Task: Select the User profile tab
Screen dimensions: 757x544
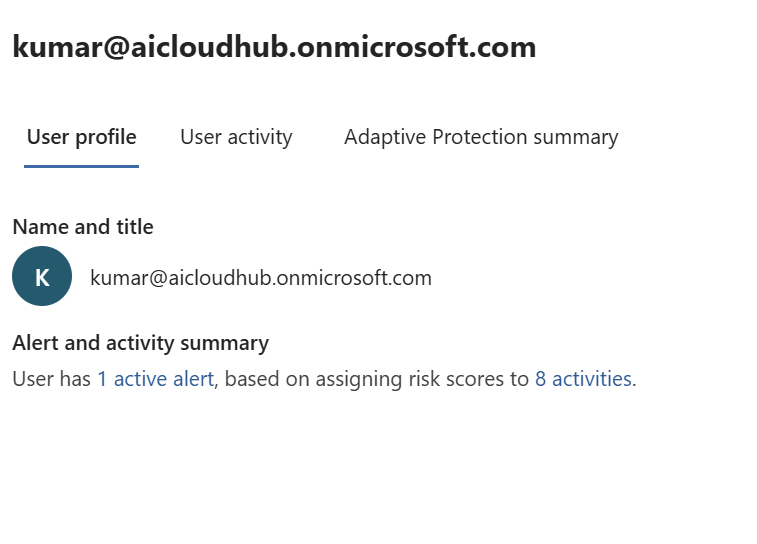Action: (81, 137)
